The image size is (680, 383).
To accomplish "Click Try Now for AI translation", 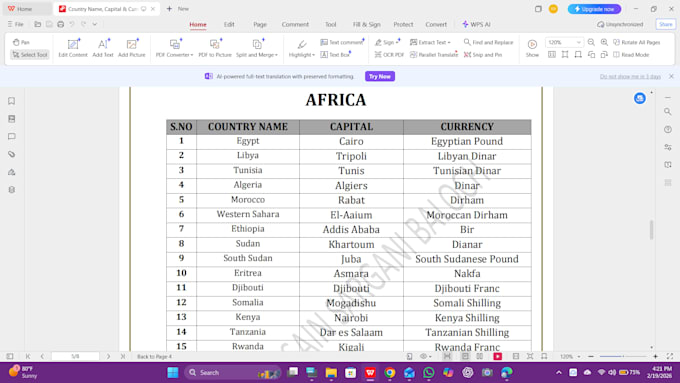I will (379, 76).
